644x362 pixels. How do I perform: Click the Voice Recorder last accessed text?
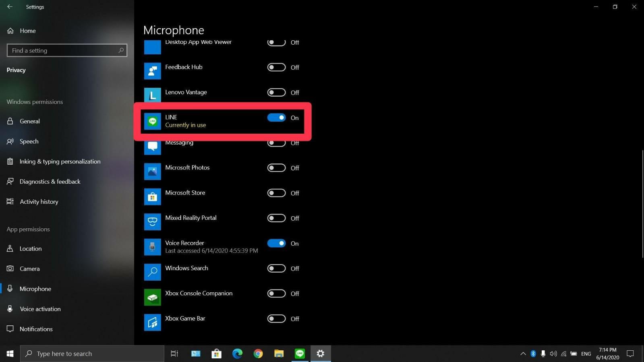211,251
